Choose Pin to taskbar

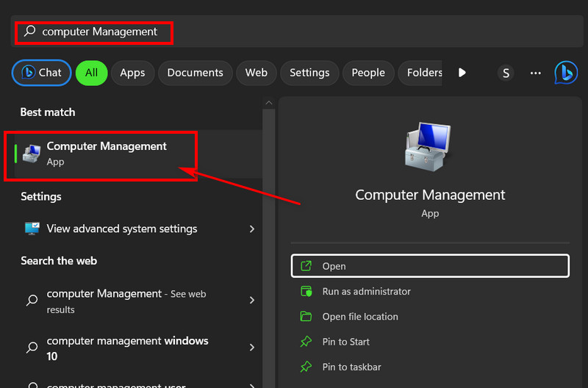(x=430, y=367)
